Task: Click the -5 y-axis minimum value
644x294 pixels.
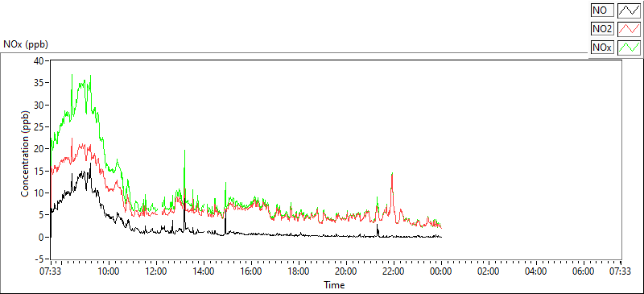Action: [x=40, y=259]
